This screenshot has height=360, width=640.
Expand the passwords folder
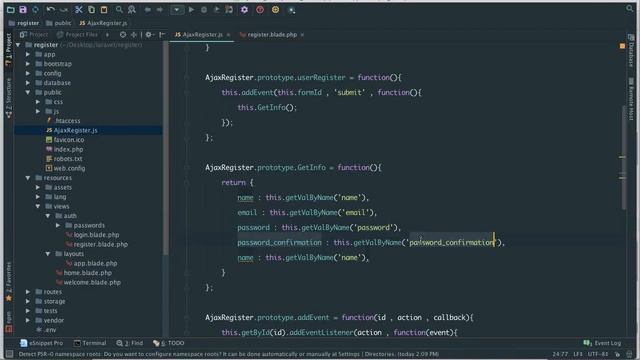pos(58,225)
